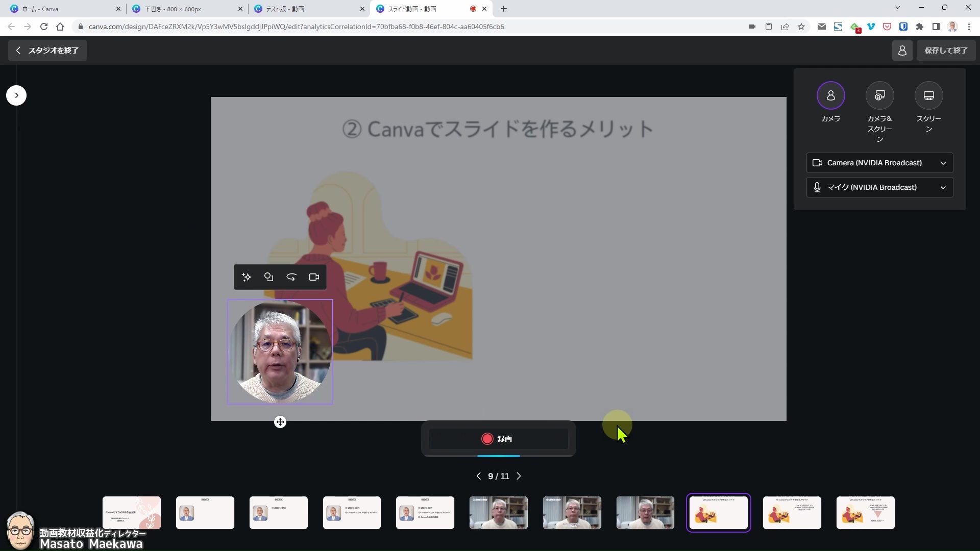This screenshot has height=551, width=980.
Task: Select slide thumbnail 8 in filmstrip
Action: click(645, 513)
